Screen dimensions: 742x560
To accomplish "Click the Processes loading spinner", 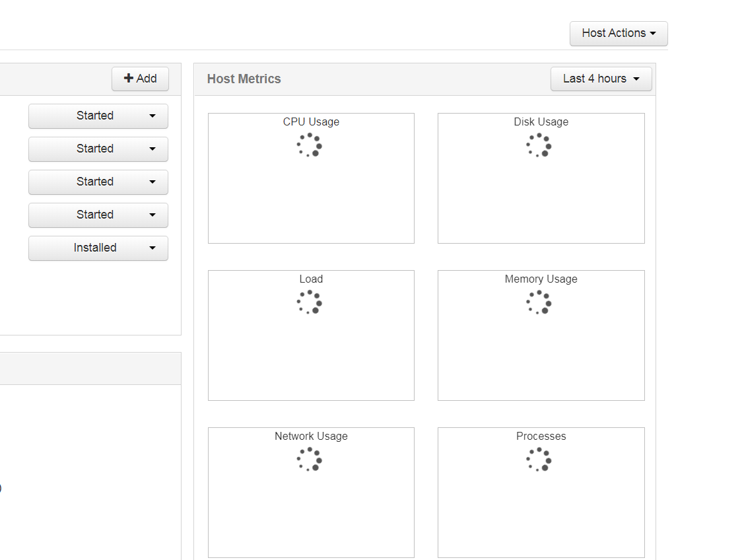I will point(540,459).
